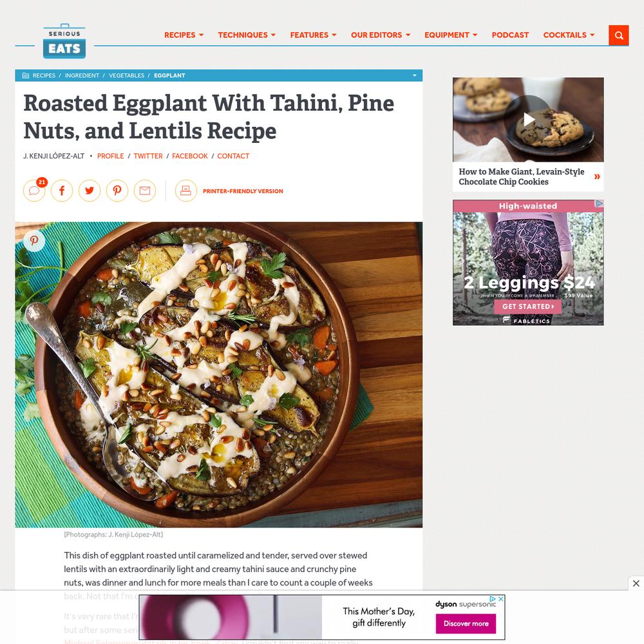This screenshot has width=644, height=644.
Task: Play the Levain-style cookies video
Action: 528,120
